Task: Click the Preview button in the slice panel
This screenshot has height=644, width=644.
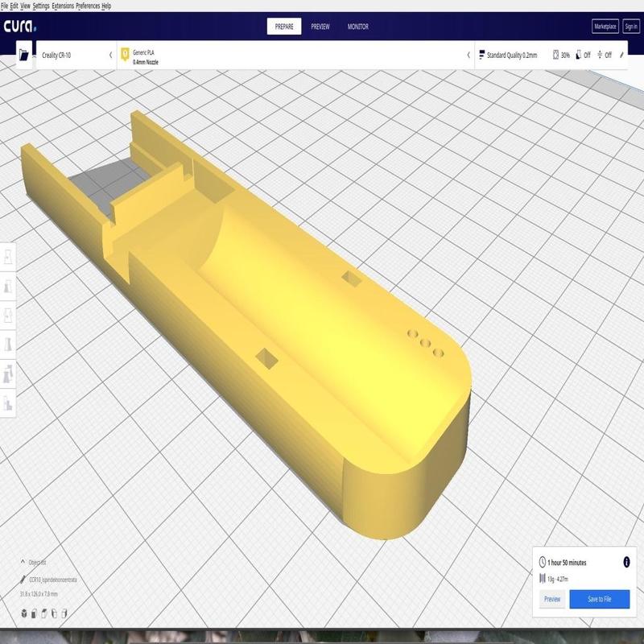Action: [552, 599]
